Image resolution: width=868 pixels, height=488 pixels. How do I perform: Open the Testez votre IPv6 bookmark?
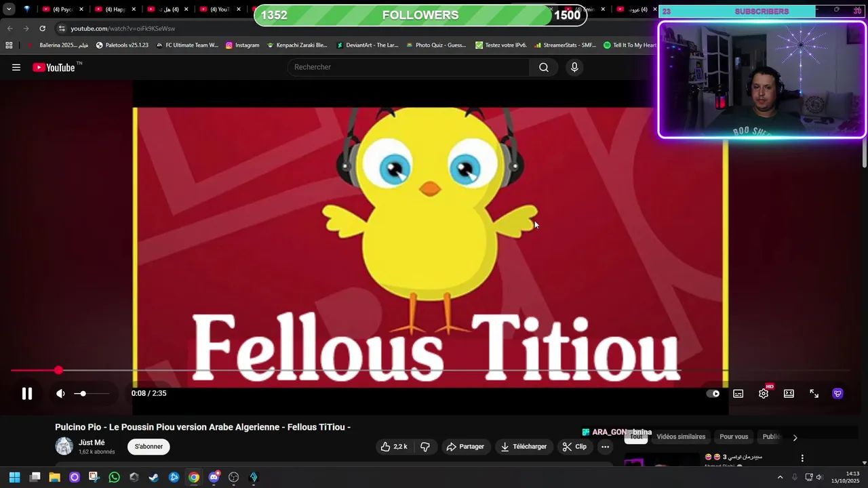coord(501,45)
